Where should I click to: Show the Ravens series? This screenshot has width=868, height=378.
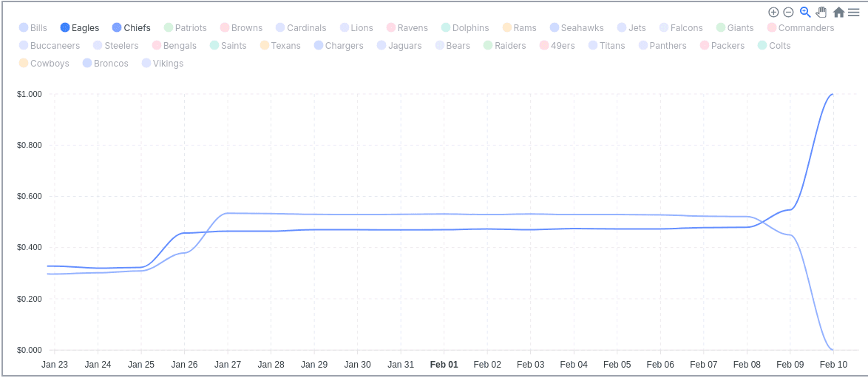pyautogui.click(x=407, y=27)
